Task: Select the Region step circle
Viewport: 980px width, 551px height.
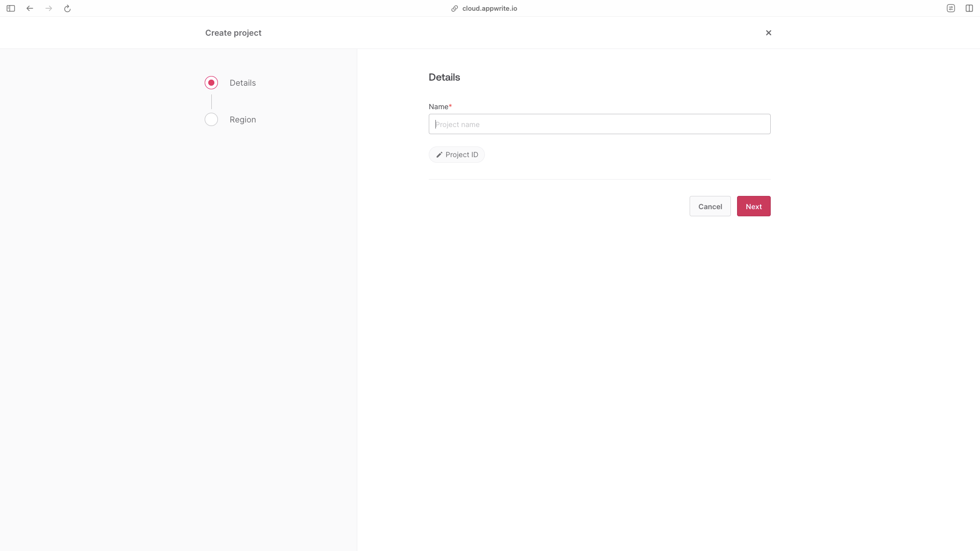Action: pyautogui.click(x=211, y=119)
